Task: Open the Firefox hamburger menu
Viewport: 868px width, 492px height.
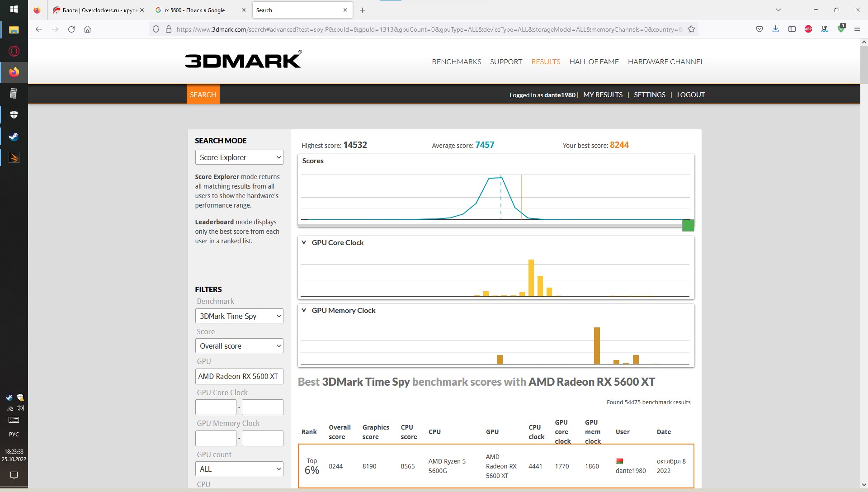Action: coord(857,29)
